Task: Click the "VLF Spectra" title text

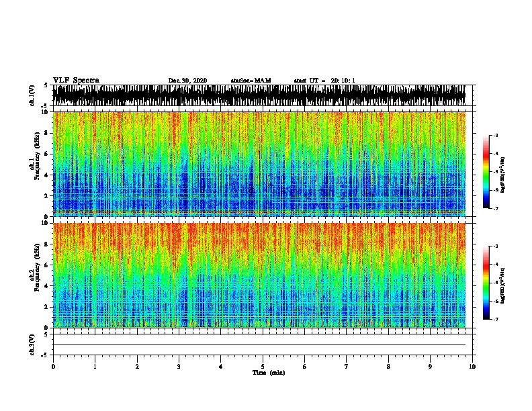Action: pyautogui.click(x=76, y=80)
